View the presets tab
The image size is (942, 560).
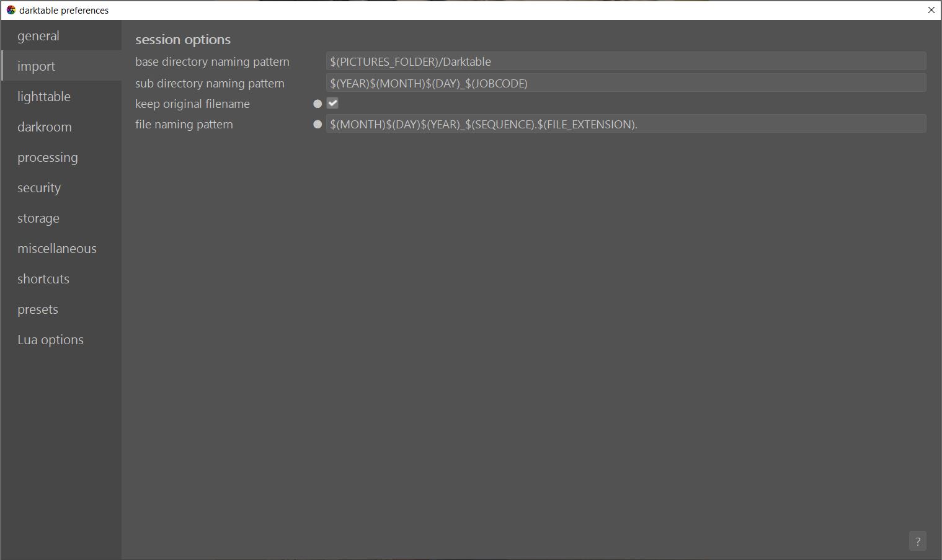[x=61, y=309]
